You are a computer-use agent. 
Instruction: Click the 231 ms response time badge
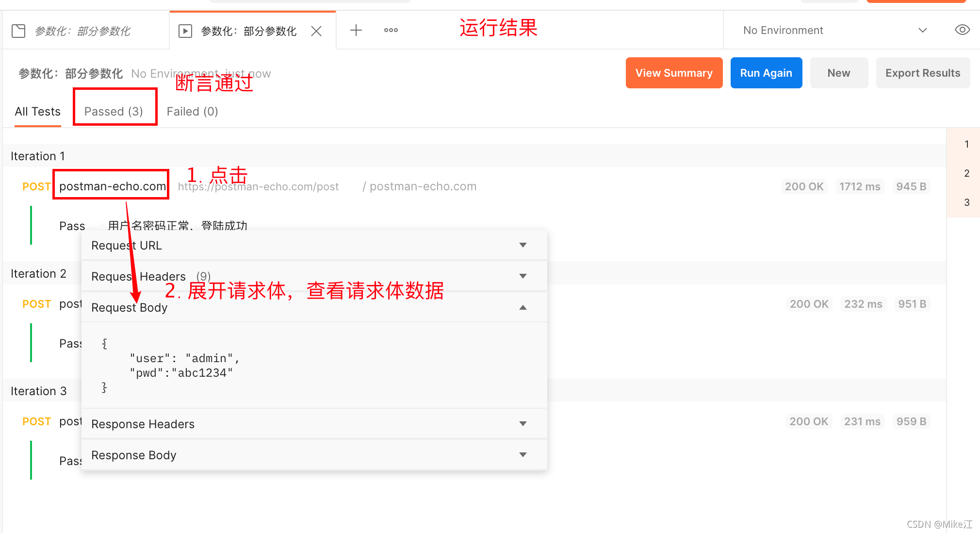862,421
